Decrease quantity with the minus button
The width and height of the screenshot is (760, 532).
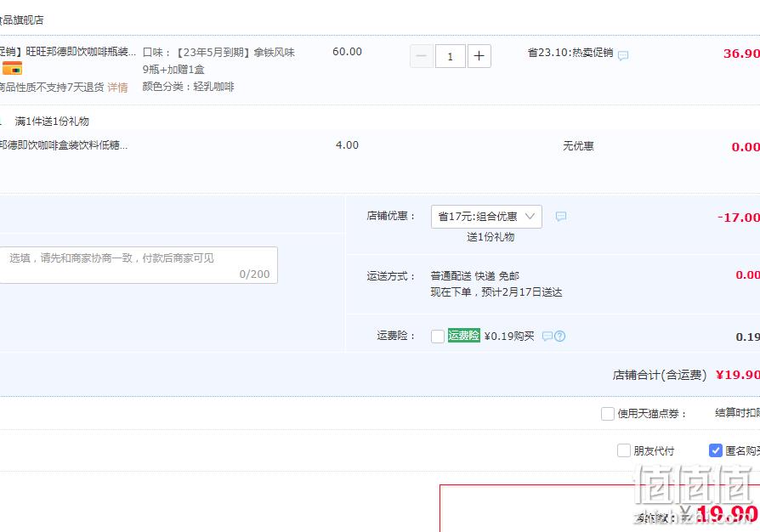tap(421, 56)
